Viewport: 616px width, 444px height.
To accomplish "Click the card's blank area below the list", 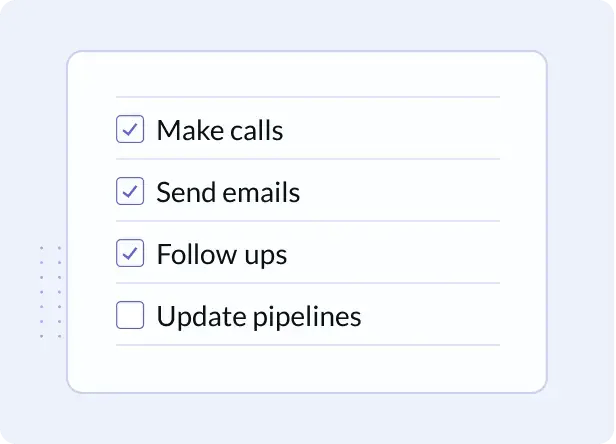I will (x=307, y=368).
